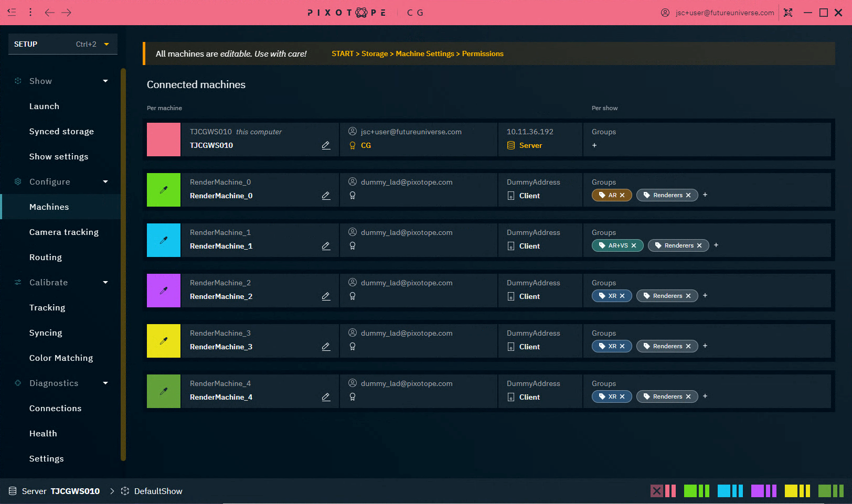
Task: Collapse the Diagnostics section chevron
Action: [x=105, y=383]
